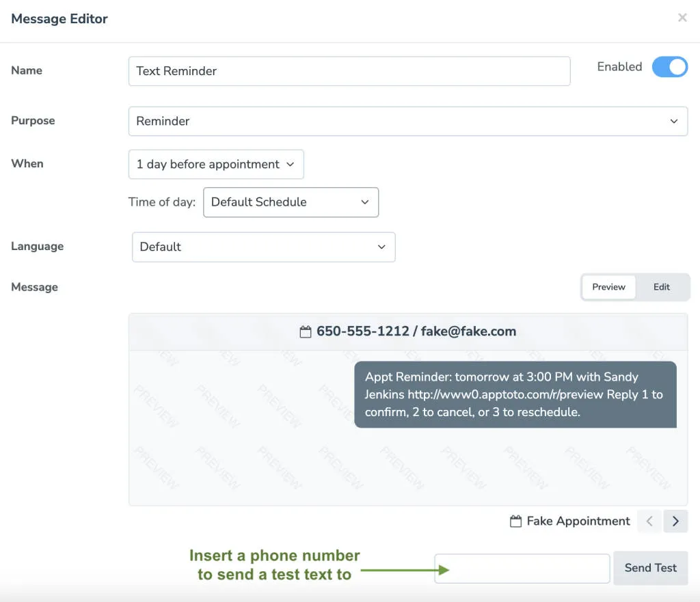Click the calendar icon beside Fake Appointment

point(515,521)
